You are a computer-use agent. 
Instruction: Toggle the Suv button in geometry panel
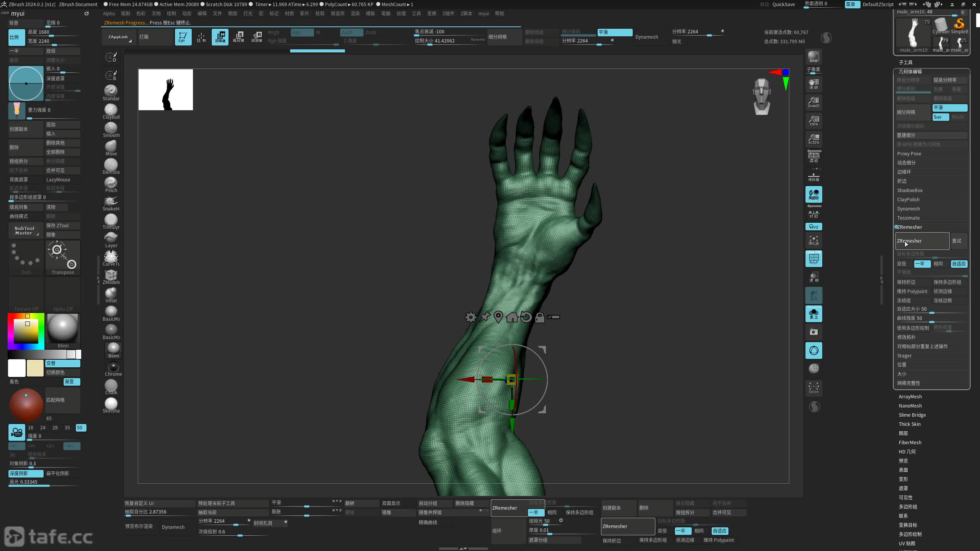(x=940, y=117)
